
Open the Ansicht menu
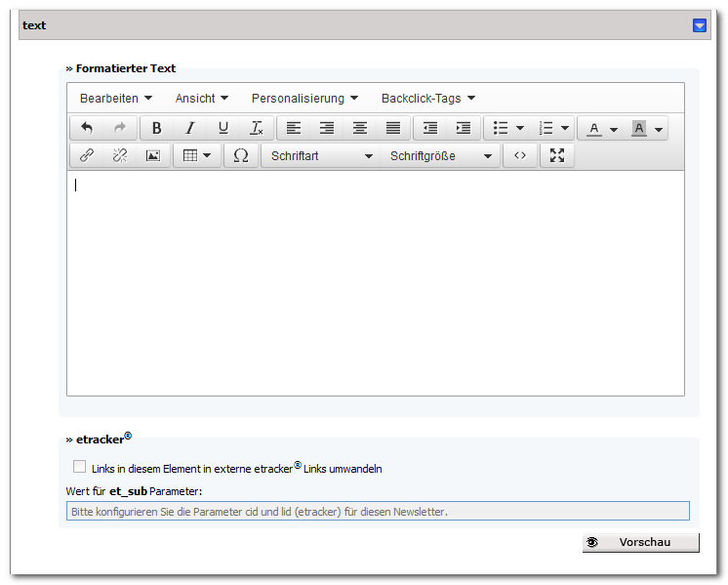click(x=201, y=98)
